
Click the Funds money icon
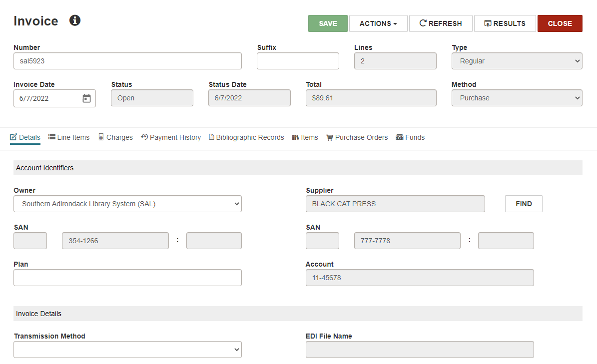point(399,137)
